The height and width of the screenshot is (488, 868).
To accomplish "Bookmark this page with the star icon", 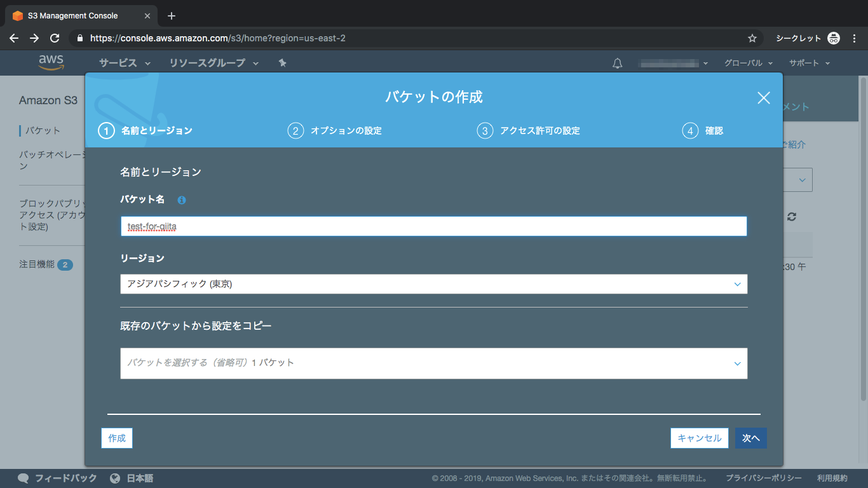I will [752, 38].
